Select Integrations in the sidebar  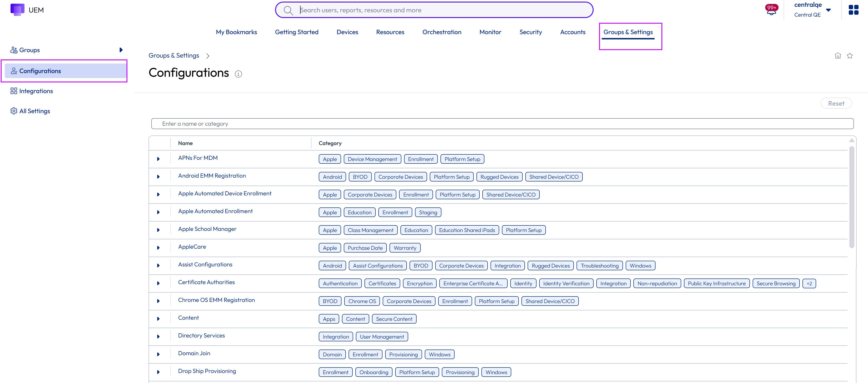pyautogui.click(x=36, y=91)
